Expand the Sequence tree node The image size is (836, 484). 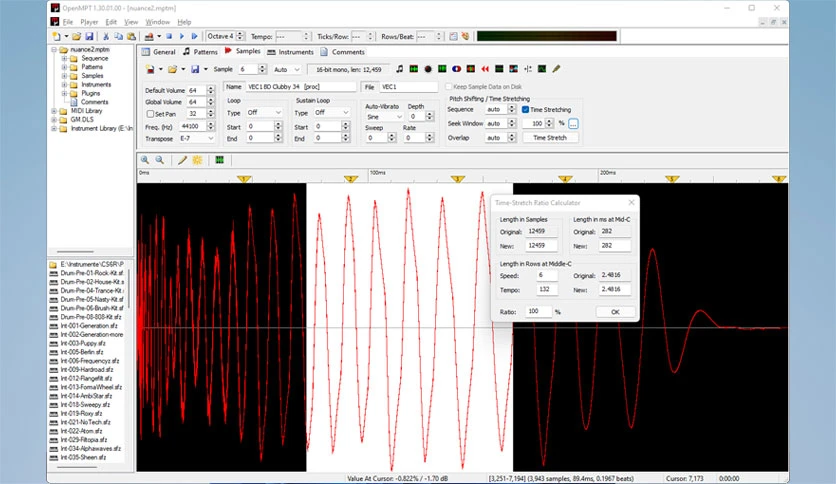(x=64, y=59)
